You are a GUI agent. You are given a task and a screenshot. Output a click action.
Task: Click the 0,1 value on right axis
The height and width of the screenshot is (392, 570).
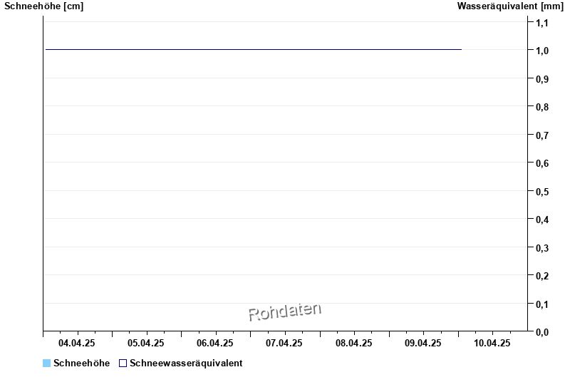coord(541,304)
